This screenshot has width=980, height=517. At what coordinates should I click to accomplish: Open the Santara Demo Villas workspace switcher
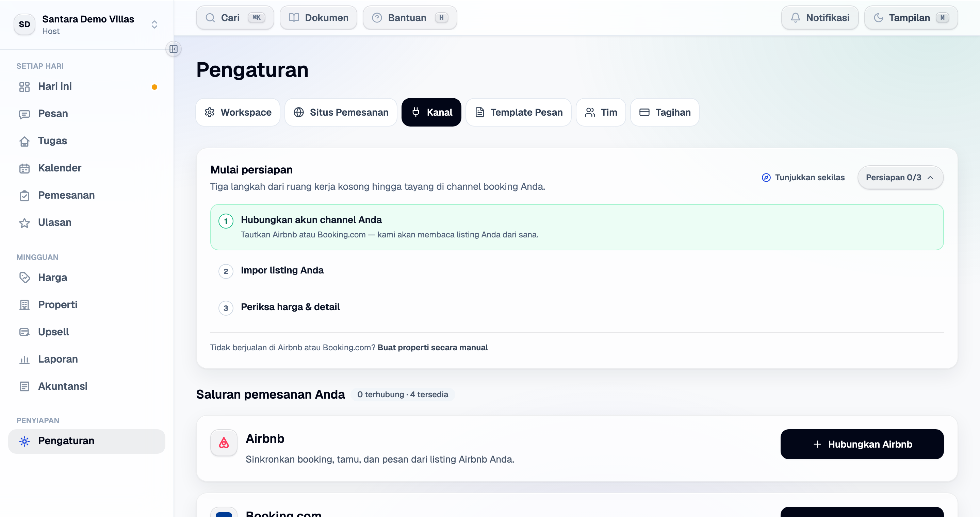[x=87, y=24]
